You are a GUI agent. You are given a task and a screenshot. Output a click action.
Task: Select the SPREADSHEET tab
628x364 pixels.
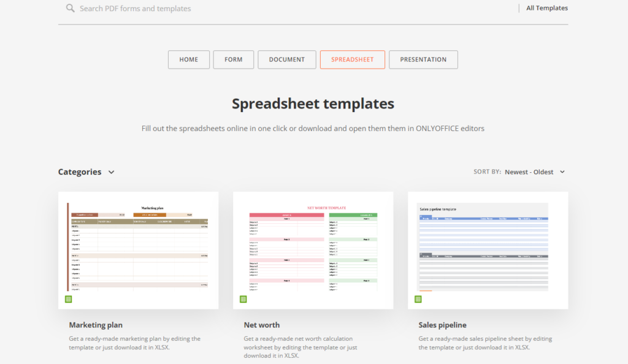tap(352, 59)
